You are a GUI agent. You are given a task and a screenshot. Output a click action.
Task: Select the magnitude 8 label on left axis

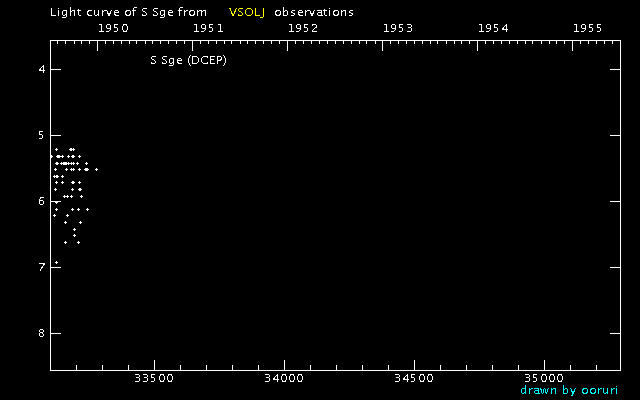[x=42, y=333]
